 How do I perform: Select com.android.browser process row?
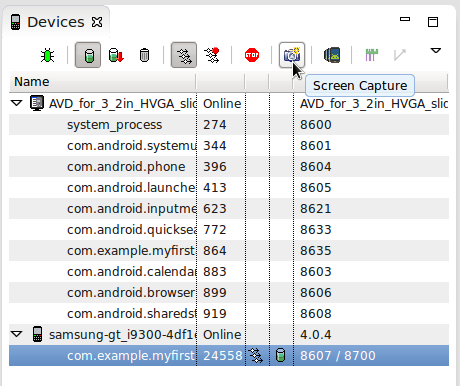coord(229,293)
